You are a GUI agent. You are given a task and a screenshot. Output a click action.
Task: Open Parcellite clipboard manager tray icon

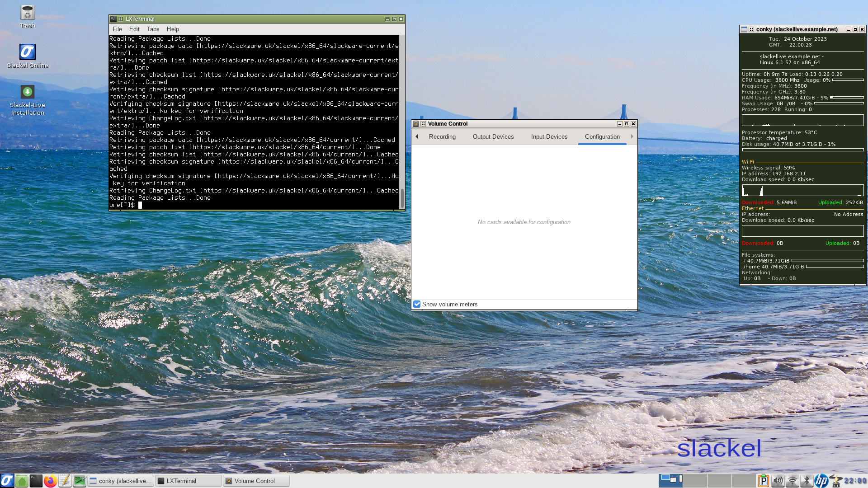pyautogui.click(x=763, y=481)
